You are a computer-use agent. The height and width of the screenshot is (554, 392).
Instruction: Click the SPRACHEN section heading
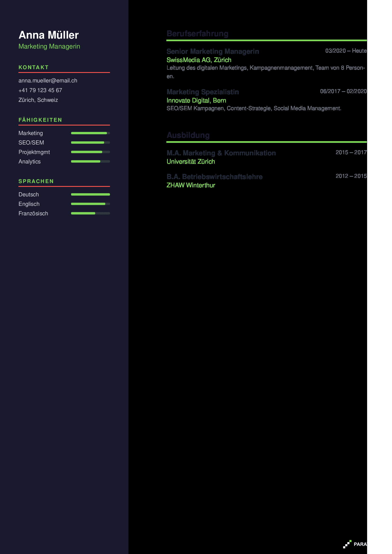point(36,181)
